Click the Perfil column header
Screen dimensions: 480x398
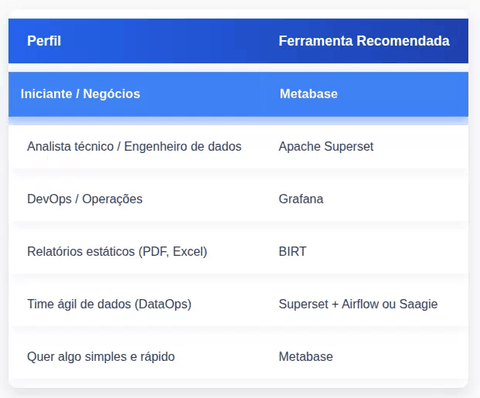(x=44, y=41)
